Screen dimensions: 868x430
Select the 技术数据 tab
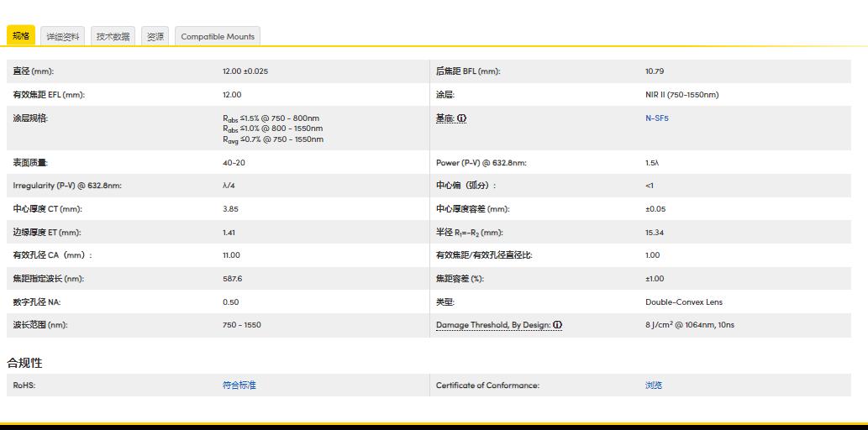click(113, 36)
